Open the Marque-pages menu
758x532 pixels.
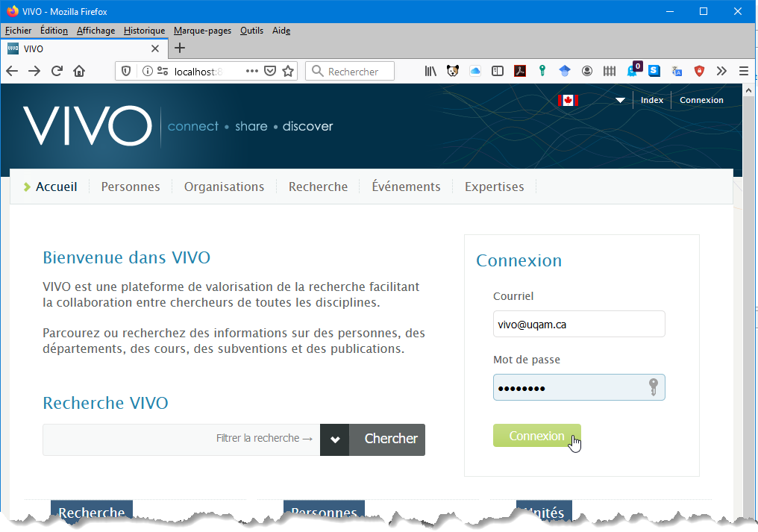click(x=202, y=31)
